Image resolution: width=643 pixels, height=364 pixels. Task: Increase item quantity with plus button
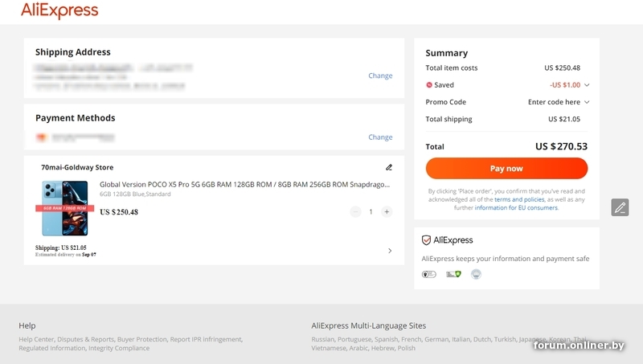387,212
